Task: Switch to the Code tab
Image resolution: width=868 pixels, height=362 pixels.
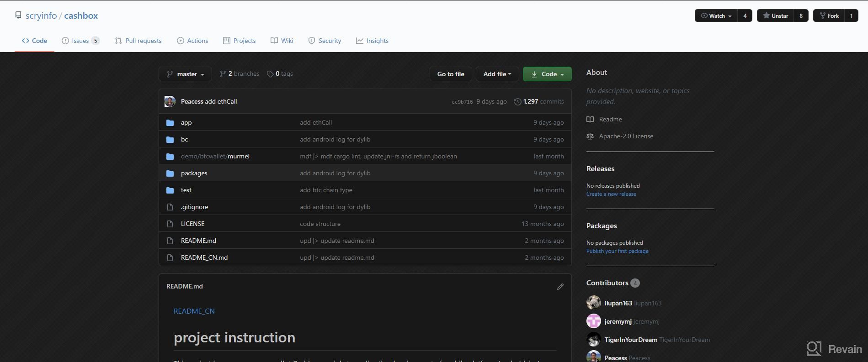Action: coord(34,41)
